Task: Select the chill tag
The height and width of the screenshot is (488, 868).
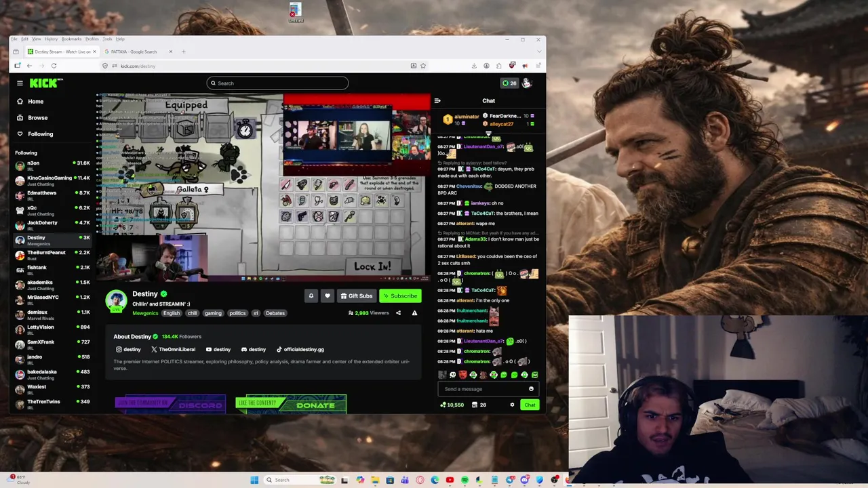Action: [x=192, y=313]
